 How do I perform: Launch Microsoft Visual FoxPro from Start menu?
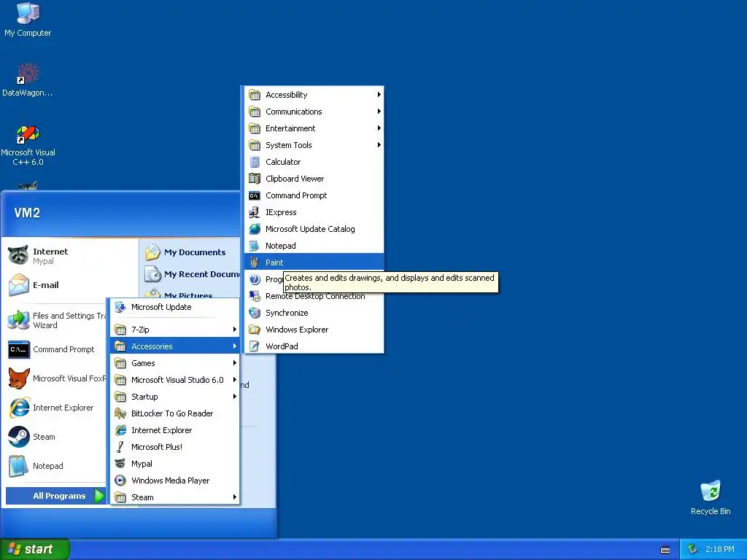point(56,378)
